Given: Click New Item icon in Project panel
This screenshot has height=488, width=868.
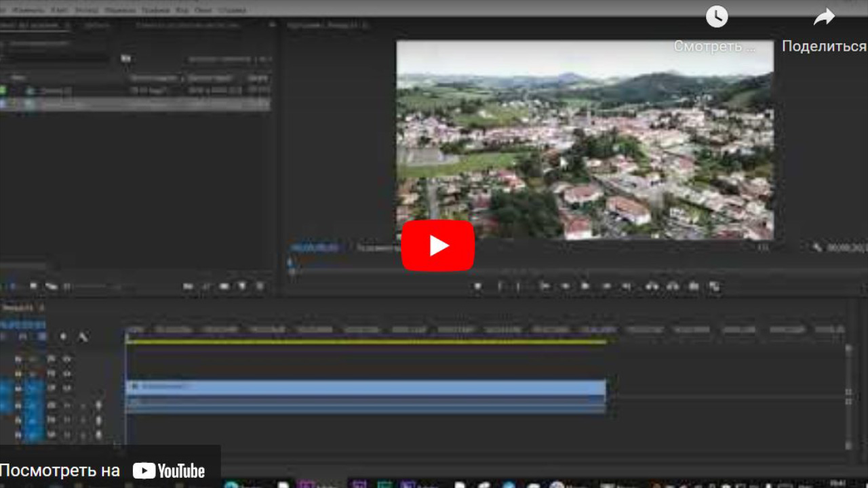Looking at the screenshot, I should (242, 287).
